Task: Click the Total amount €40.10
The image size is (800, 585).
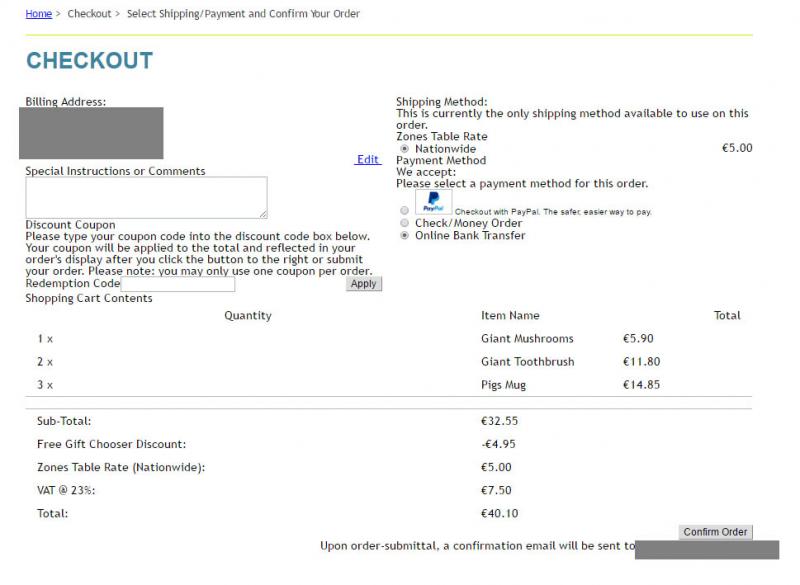Action: tap(499, 514)
